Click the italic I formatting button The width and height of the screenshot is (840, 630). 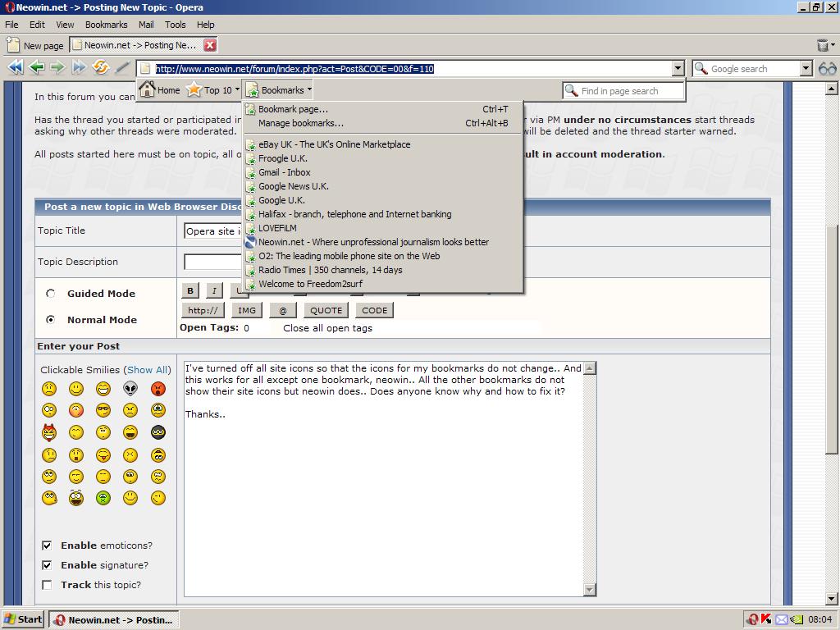click(x=214, y=290)
